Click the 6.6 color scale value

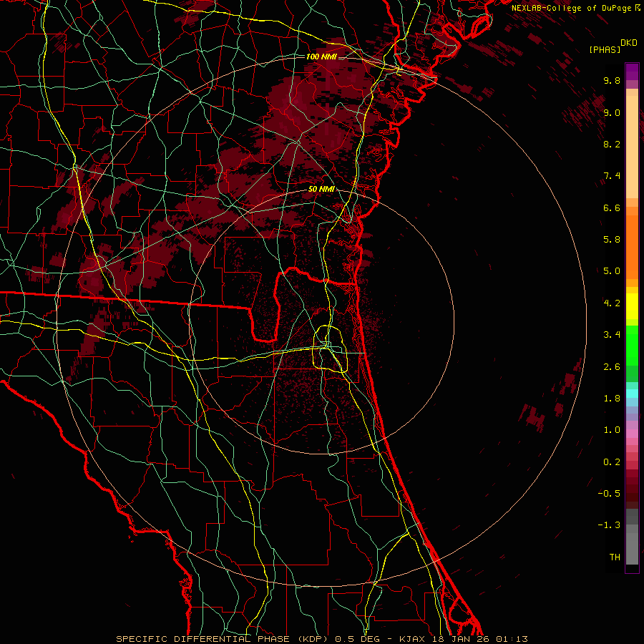(612, 208)
